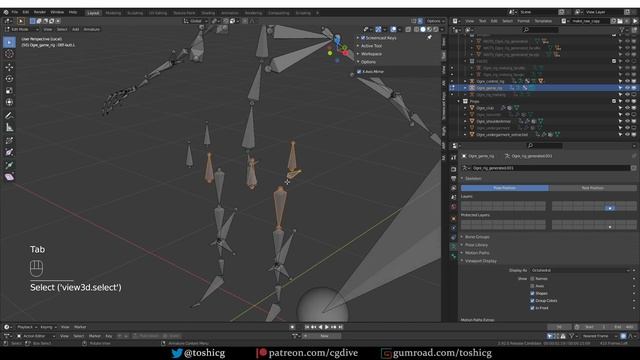Open the Global orientation dropdown
The width and height of the screenshot is (640, 360).
(x=195, y=21)
